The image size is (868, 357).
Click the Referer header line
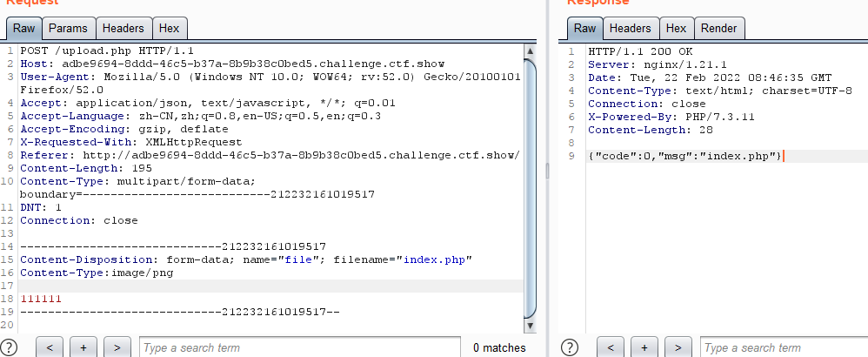[x=270, y=155]
